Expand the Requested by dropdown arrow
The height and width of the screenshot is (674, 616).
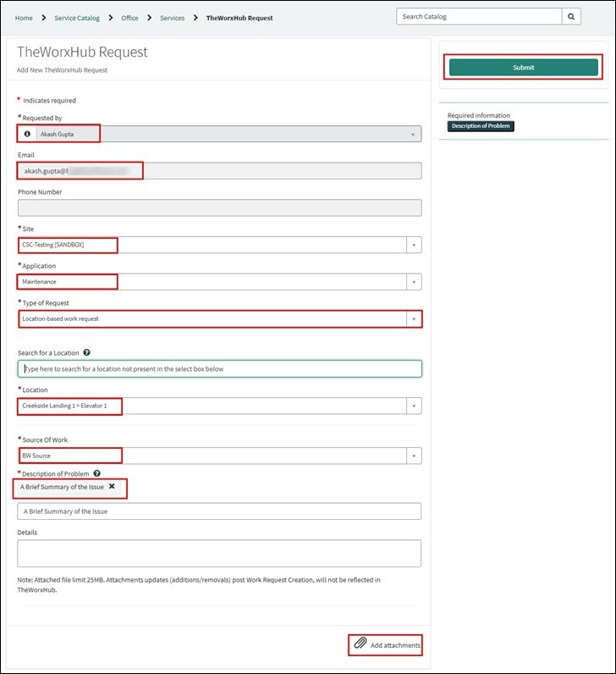(x=413, y=134)
